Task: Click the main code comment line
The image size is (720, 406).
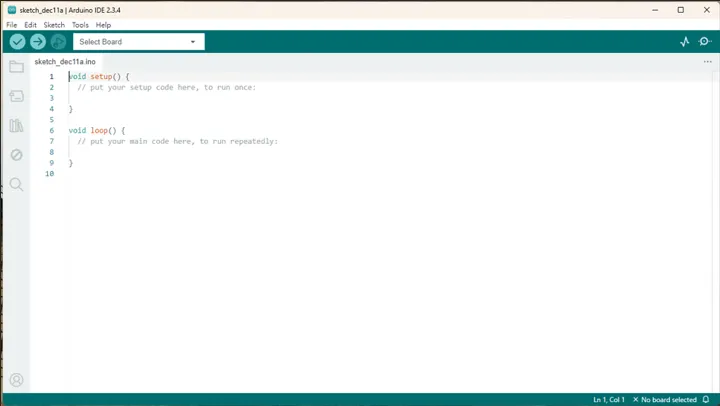Action: 178,141
